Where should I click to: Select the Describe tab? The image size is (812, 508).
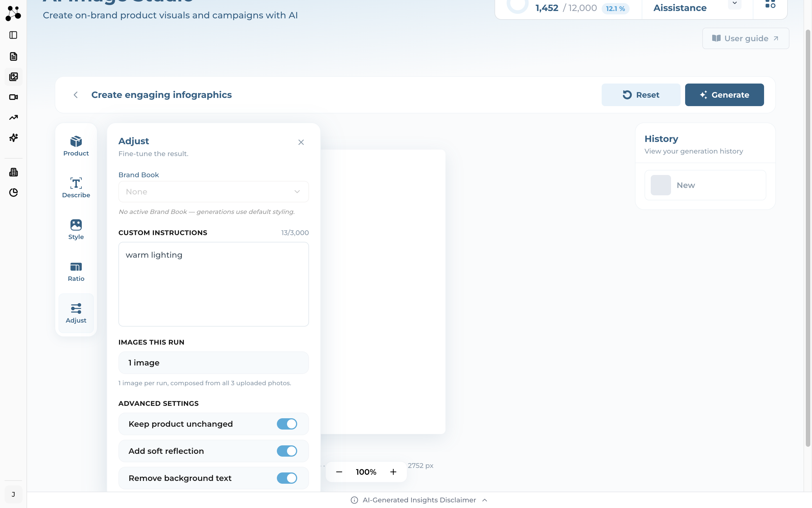click(76, 188)
